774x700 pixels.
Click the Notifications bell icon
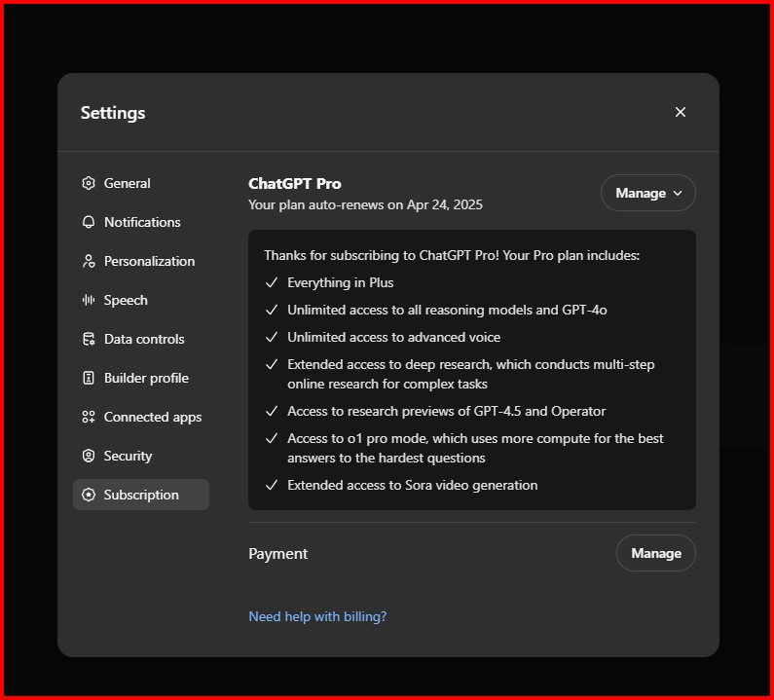[89, 222]
